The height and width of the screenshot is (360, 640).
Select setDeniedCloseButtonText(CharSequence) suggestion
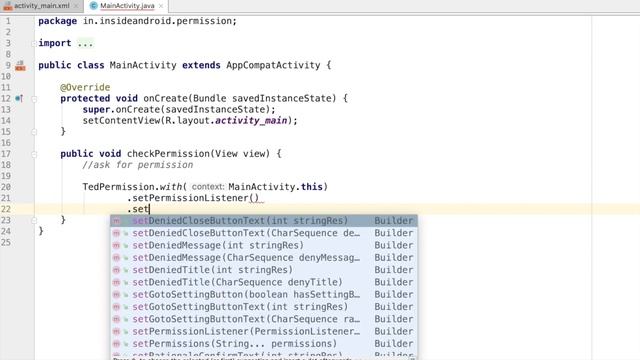pyautogui.click(x=264, y=233)
